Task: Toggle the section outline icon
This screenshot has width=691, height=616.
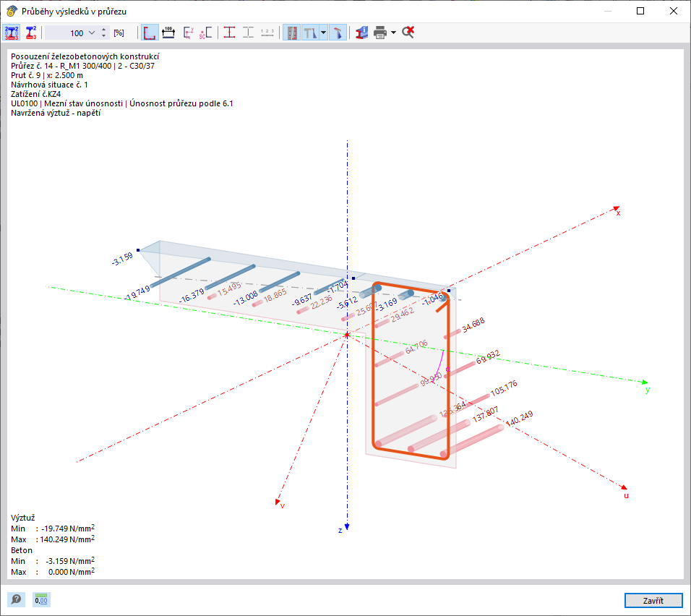Action: (150, 33)
